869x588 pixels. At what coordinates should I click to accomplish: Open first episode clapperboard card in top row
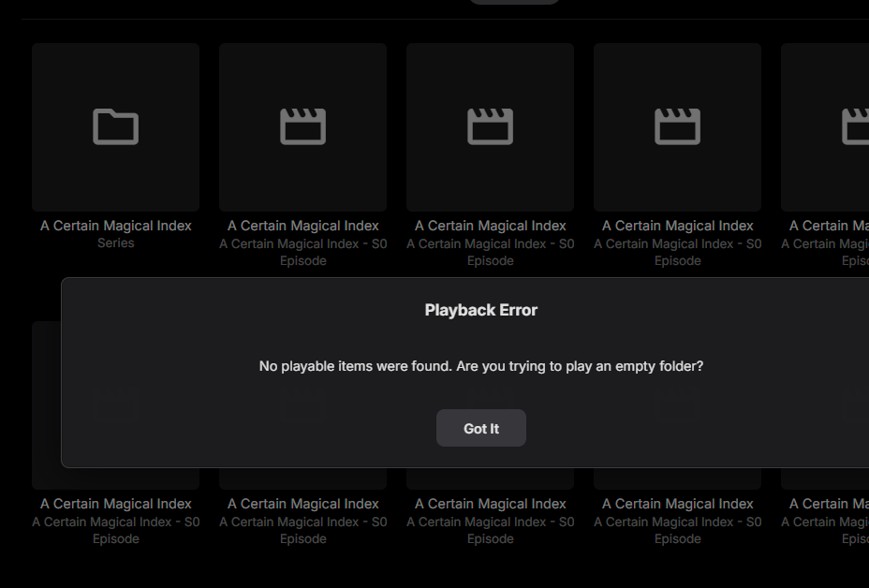302,127
